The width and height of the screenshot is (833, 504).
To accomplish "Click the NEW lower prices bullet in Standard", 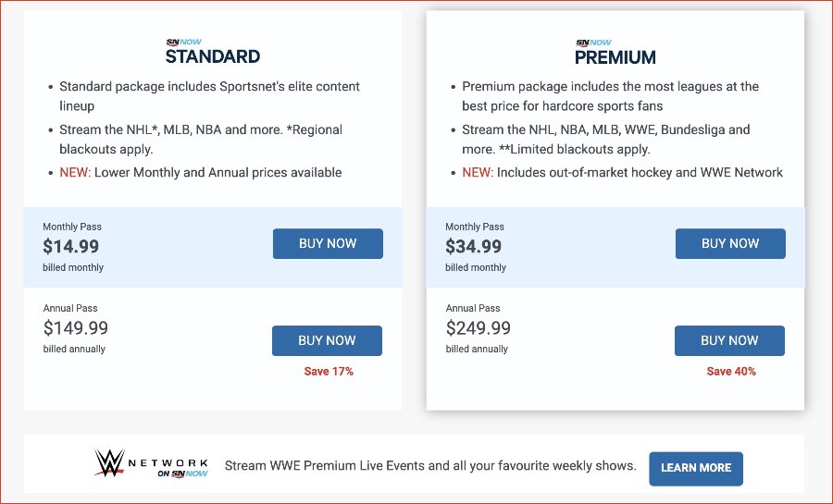I will (x=200, y=172).
